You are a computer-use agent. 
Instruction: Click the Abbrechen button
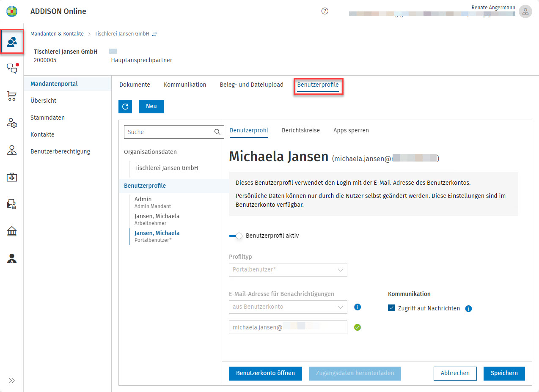(x=455, y=373)
